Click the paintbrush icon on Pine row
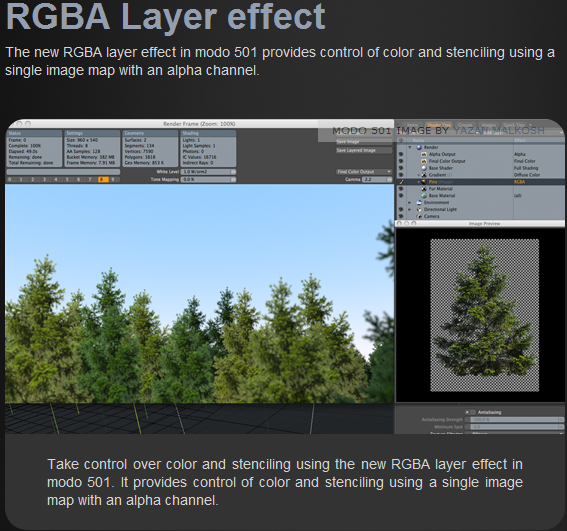The width and height of the screenshot is (567, 531). (401, 182)
